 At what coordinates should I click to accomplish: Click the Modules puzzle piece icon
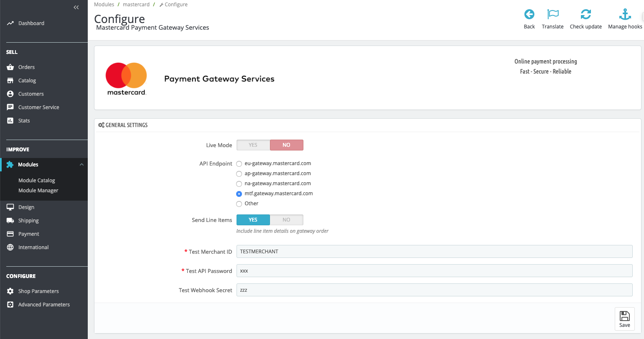pos(10,164)
